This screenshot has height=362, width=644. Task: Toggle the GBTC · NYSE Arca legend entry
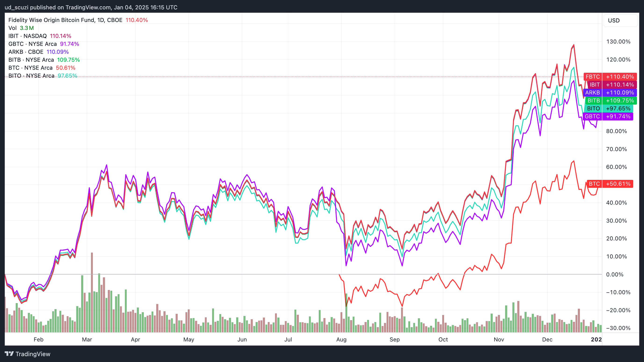(33, 44)
